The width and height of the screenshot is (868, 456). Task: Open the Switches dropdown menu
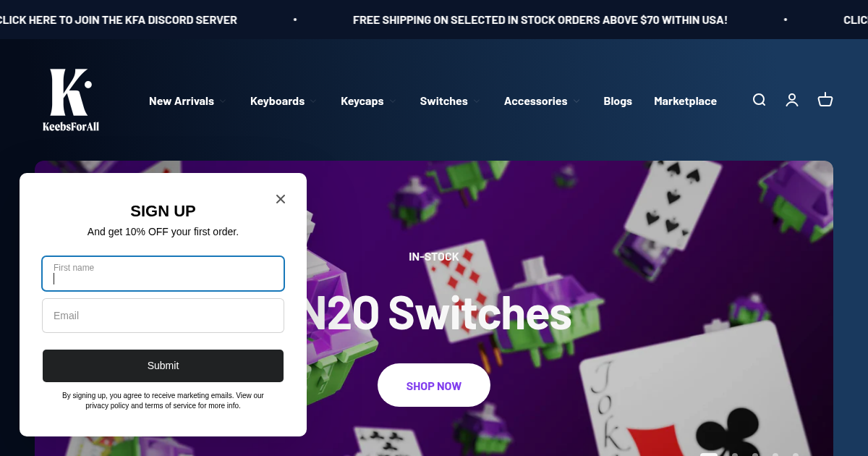(x=450, y=101)
